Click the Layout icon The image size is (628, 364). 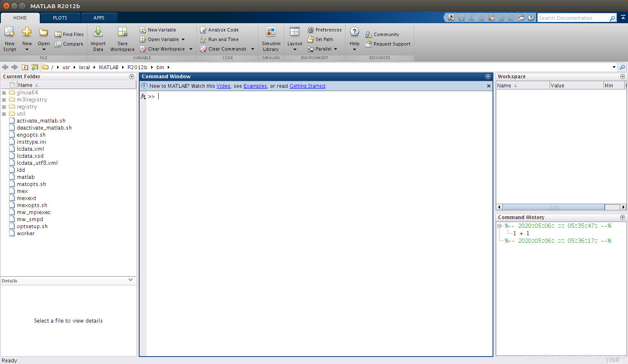[x=295, y=32]
